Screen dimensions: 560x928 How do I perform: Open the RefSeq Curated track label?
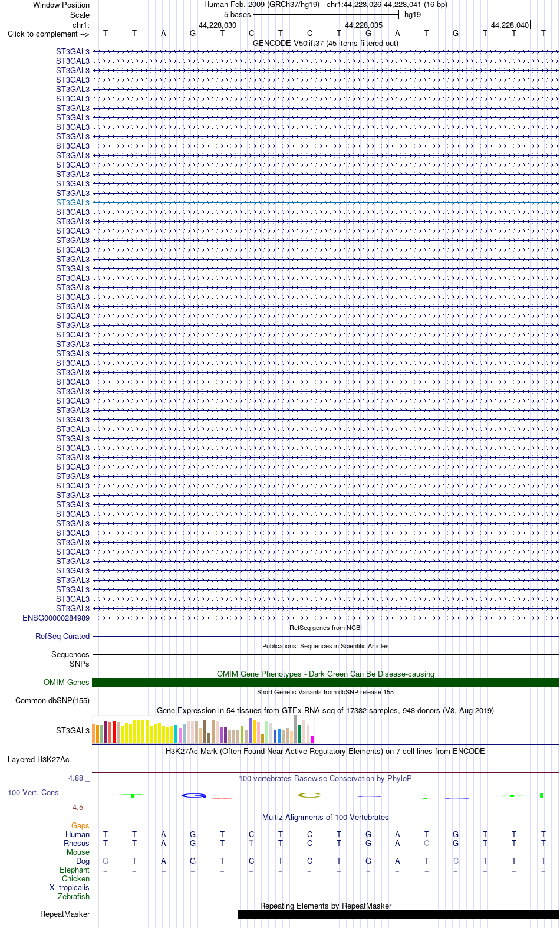[62, 636]
